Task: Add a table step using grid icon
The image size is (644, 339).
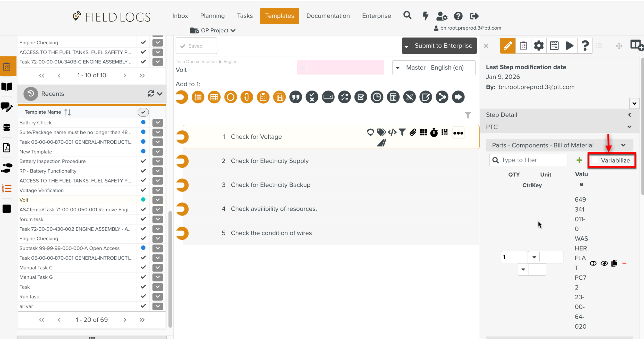Action: pyautogui.click(x=214, y=97)
